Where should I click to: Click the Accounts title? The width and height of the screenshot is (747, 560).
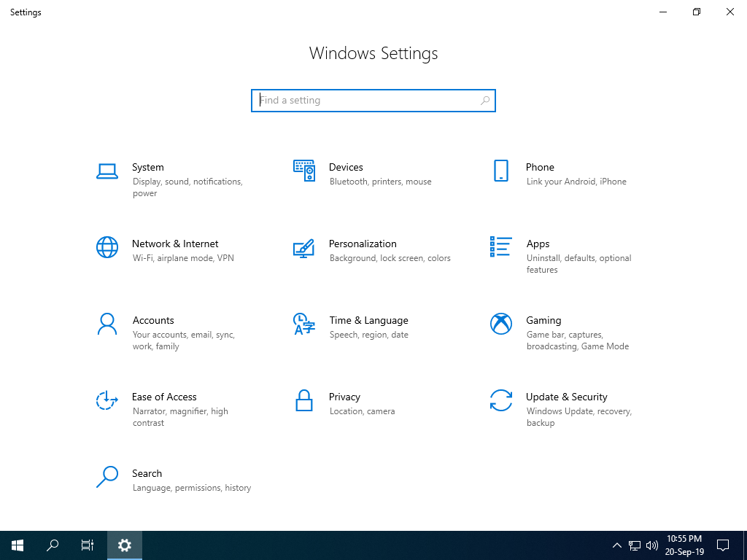[x=153, y=321]
